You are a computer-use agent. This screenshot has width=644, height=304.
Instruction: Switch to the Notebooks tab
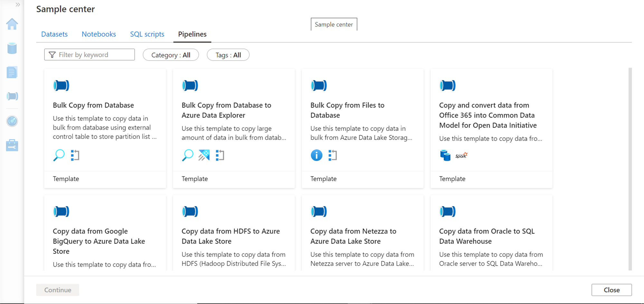99,34
